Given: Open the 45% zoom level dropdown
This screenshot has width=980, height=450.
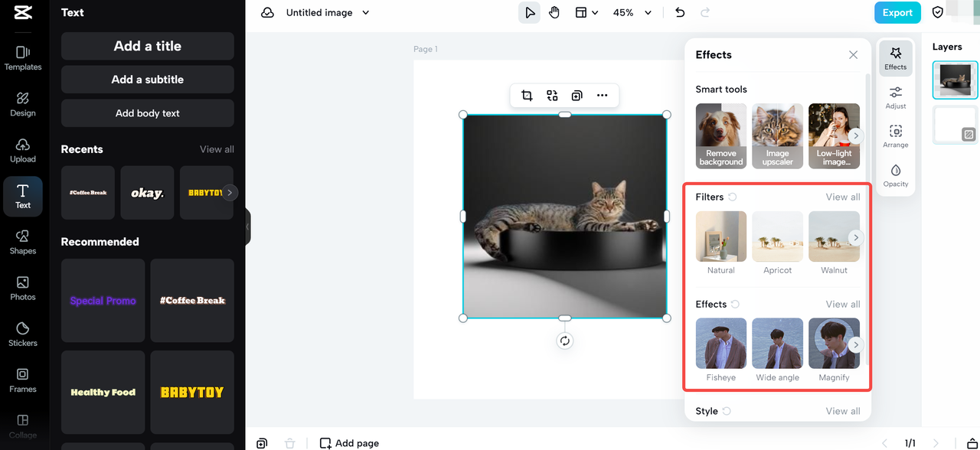Looking at the screenshot, I should (x=632, y=13).
